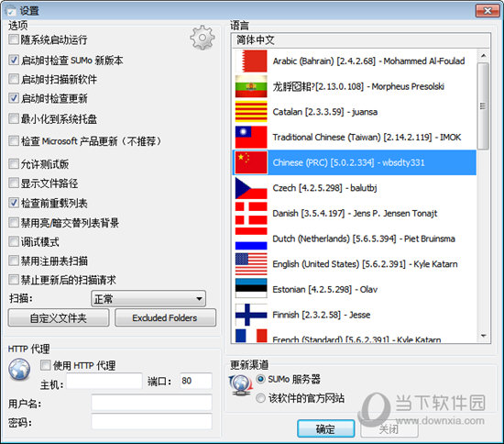Enable 随系统启动运行 checkbox
Viewport: 504px width, 444px height.
(x=14, y=39)
